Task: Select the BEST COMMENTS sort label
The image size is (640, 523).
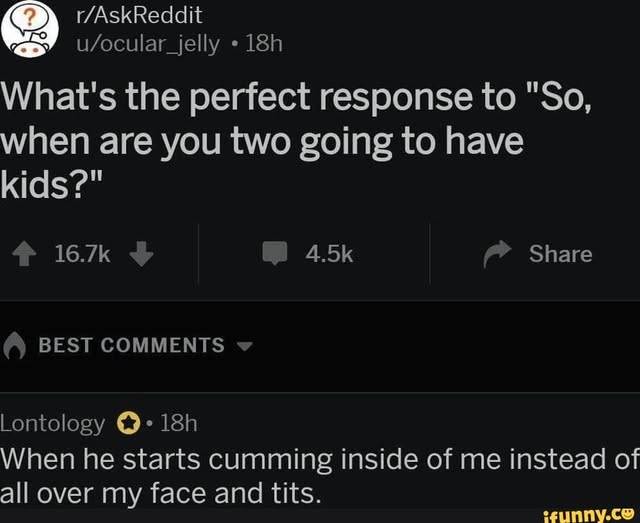Action: click(x=131, y=345)
